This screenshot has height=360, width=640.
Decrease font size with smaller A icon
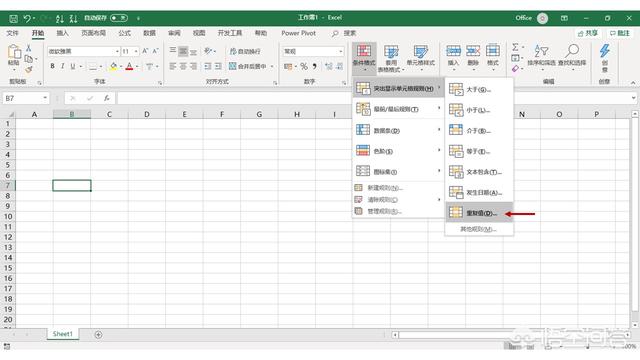coord(155,51)
